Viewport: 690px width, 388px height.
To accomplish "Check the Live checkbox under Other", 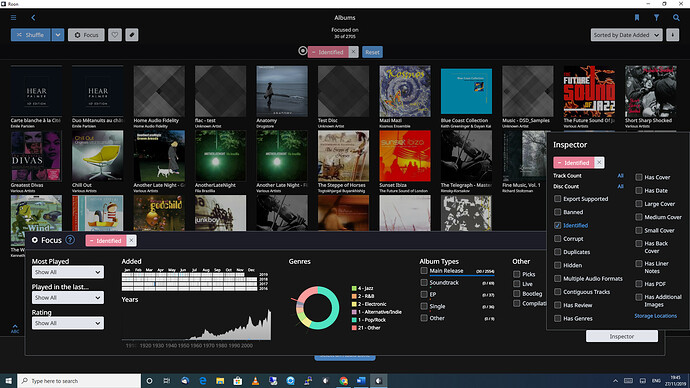I will pos(517,284).
